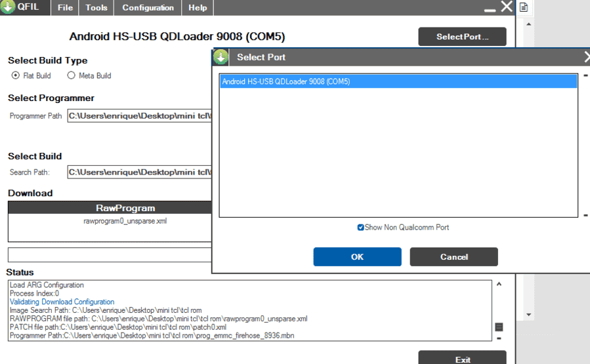The height and width of the screenshot is (364, 590).
Task: Click the Programmer Path input field
Action: 140,116
